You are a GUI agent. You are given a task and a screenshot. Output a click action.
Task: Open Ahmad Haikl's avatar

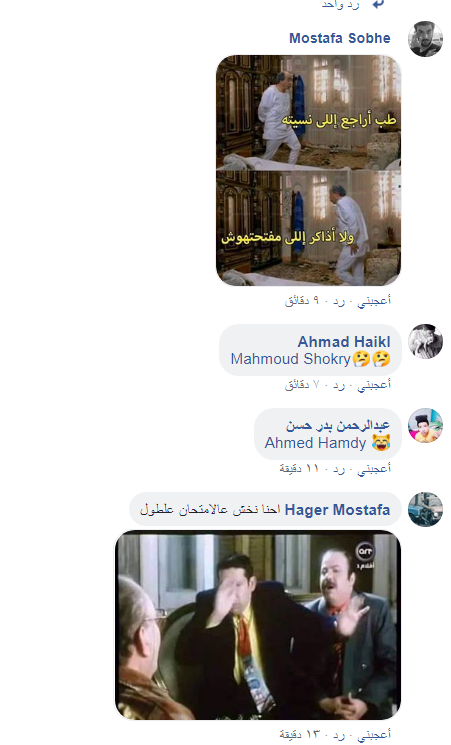[x=425, y=341]
